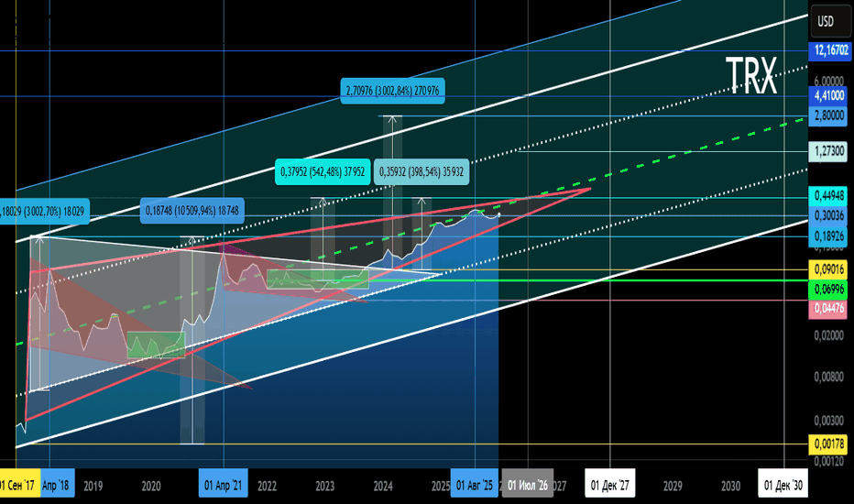Click the 2024 year on time axis
The height and width of the screenshot is (504, 854).
pos(383,486)
